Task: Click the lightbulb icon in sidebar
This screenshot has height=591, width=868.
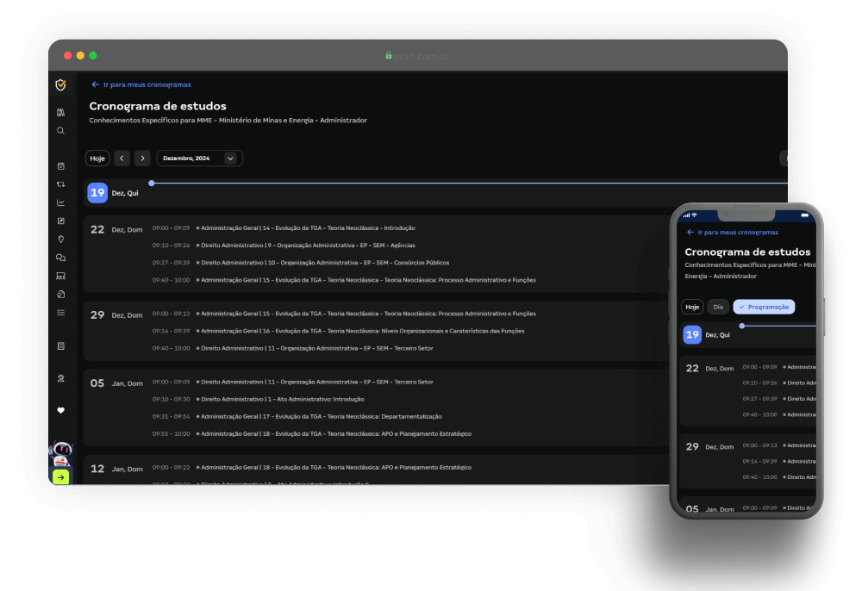Action: tap(60, 239)
